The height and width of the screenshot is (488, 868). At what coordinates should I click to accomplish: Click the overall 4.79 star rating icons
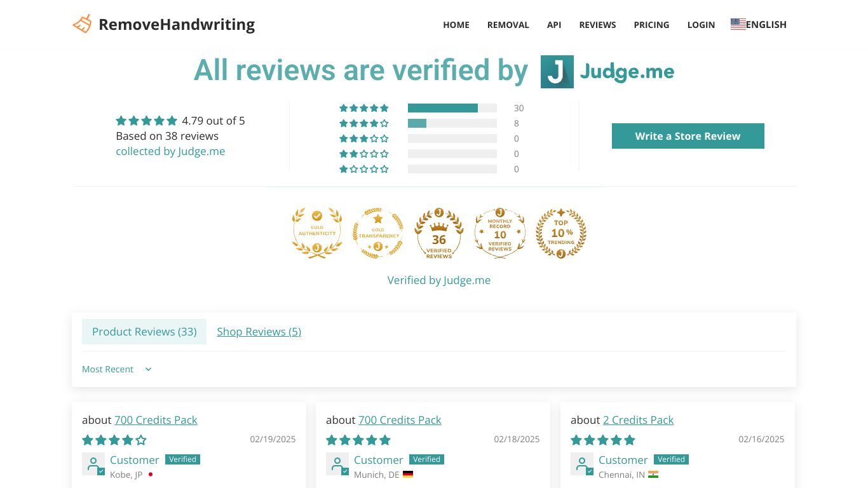146,121
